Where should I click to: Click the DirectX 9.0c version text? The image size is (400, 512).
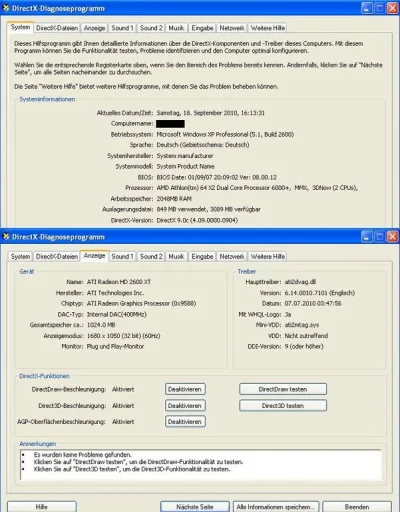197,220
